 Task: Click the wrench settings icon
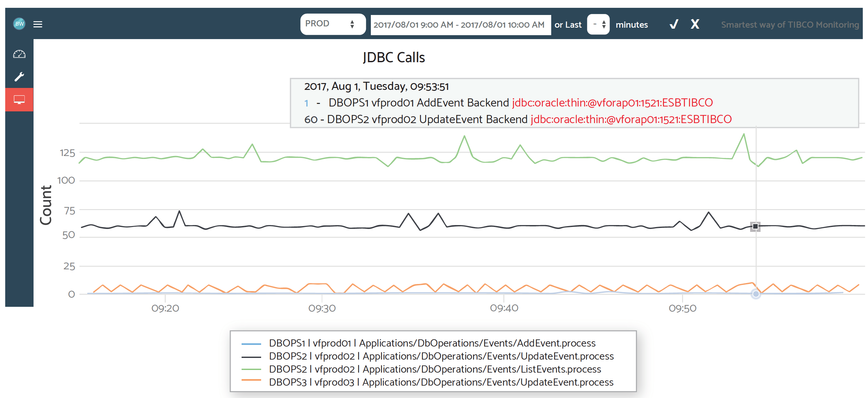coord(19,77)
